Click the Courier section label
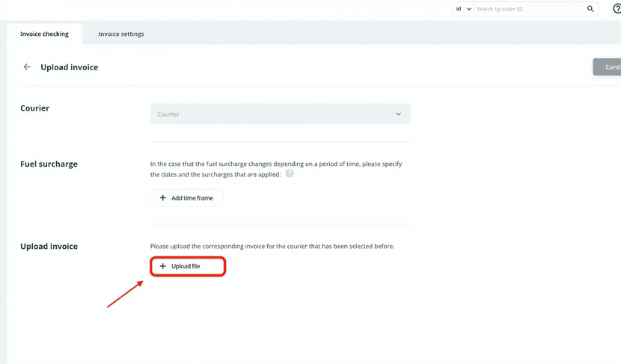The image size is (621, 364). point(34,108)
